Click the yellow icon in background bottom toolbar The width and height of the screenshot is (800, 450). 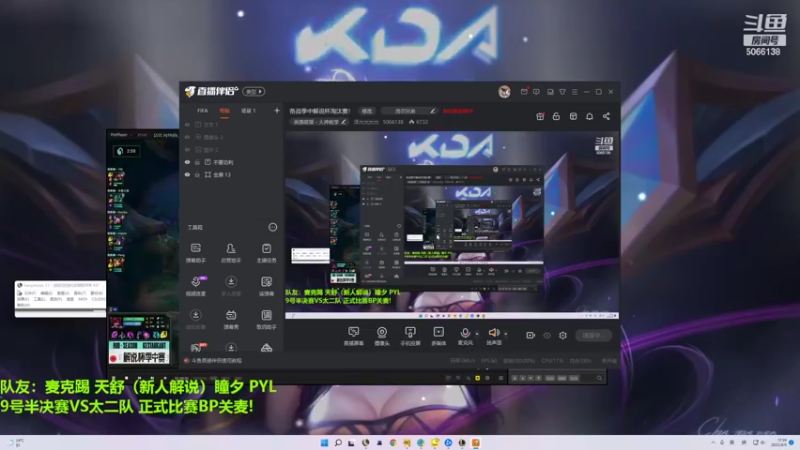coord(478,378)
